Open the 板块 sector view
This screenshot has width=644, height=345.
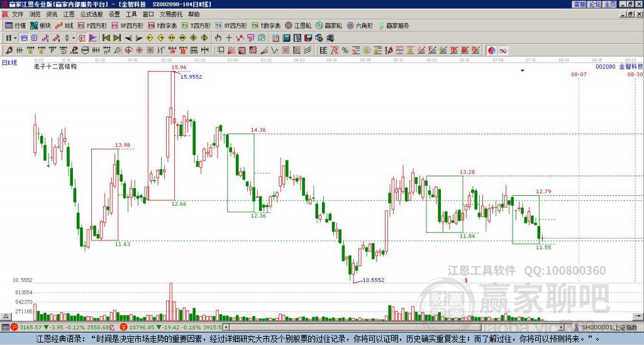coord(40,25)
